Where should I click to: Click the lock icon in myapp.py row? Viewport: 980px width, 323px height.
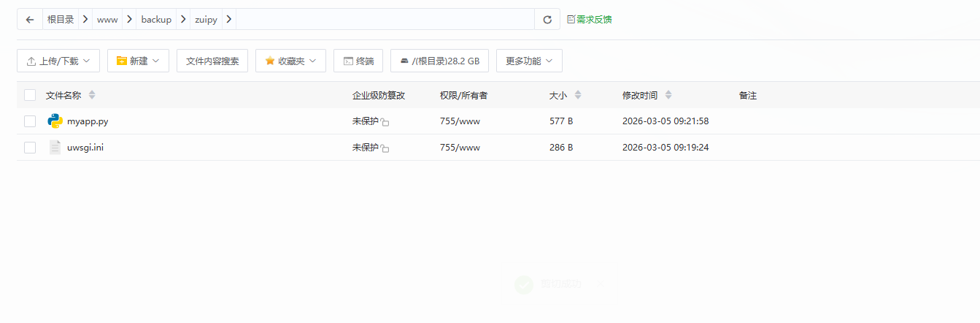point(385,123)
